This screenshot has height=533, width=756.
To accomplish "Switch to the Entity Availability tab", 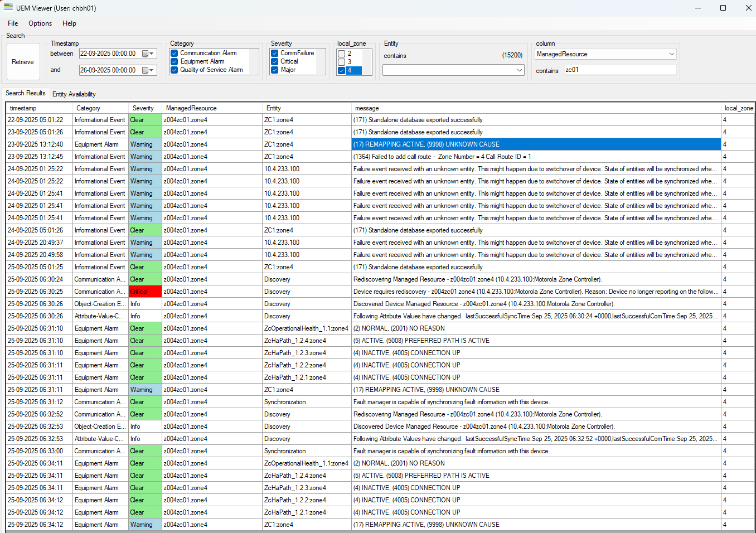I will pyautogui.click(x=74, y=94).
